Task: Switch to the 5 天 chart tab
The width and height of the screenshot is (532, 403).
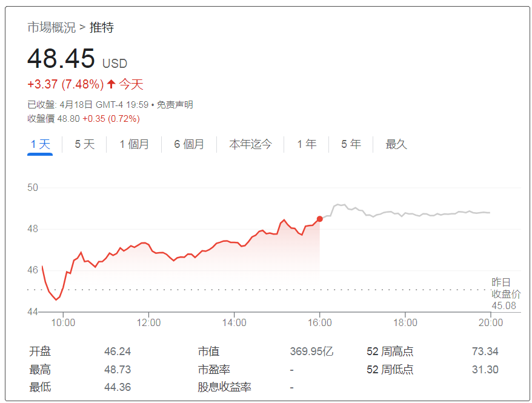Action: click(x=82, y=144)
